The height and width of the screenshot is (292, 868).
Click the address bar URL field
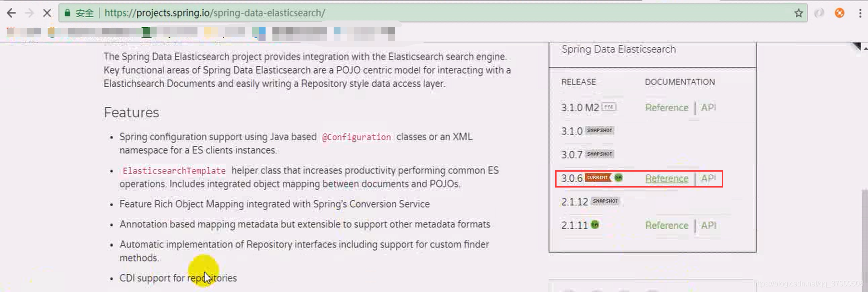pyautogui.click(x=433, y=13)
